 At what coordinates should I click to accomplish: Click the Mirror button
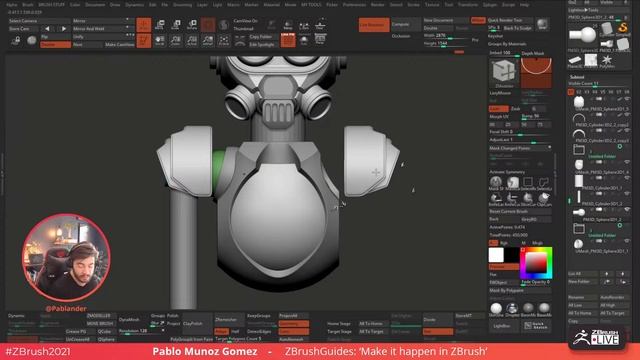103,21
